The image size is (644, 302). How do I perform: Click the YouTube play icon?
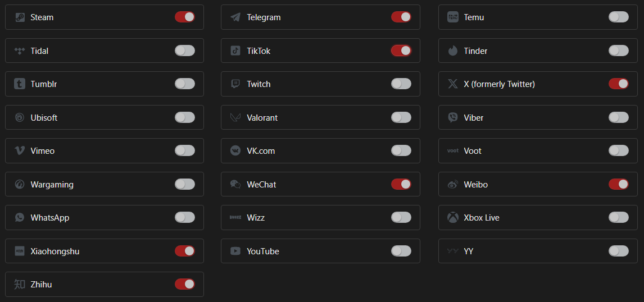pos(235,251)
